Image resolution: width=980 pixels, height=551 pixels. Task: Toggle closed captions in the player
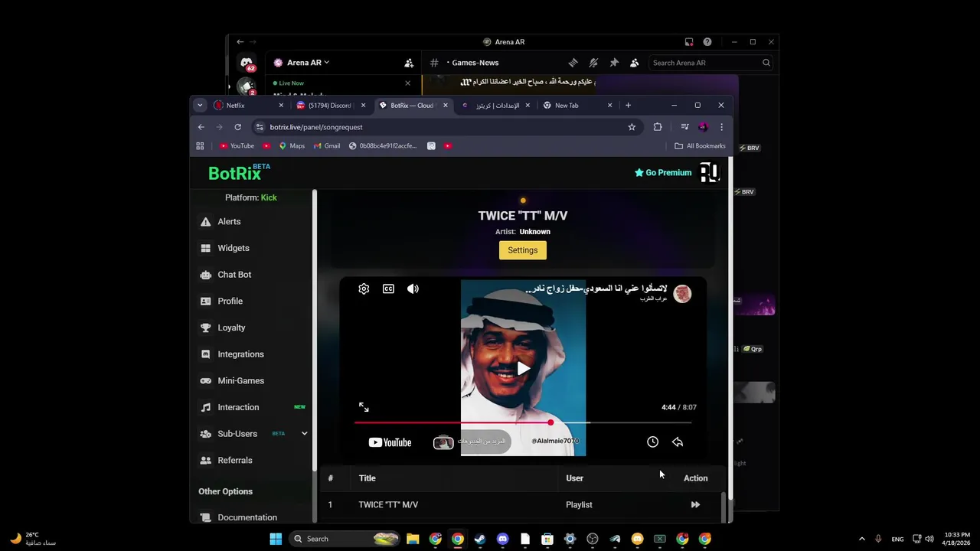point(388,289)
